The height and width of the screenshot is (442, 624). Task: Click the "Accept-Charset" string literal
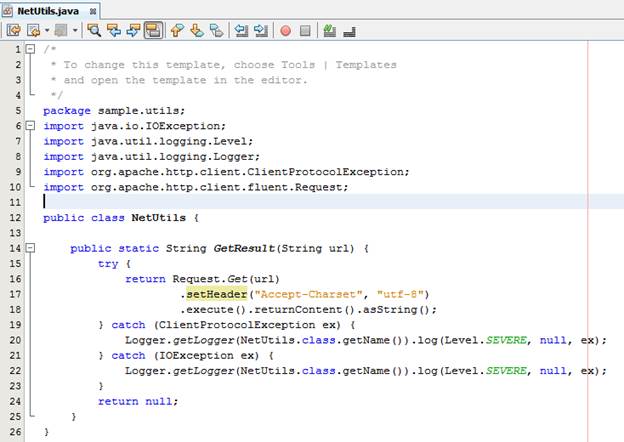pos(308,294)
